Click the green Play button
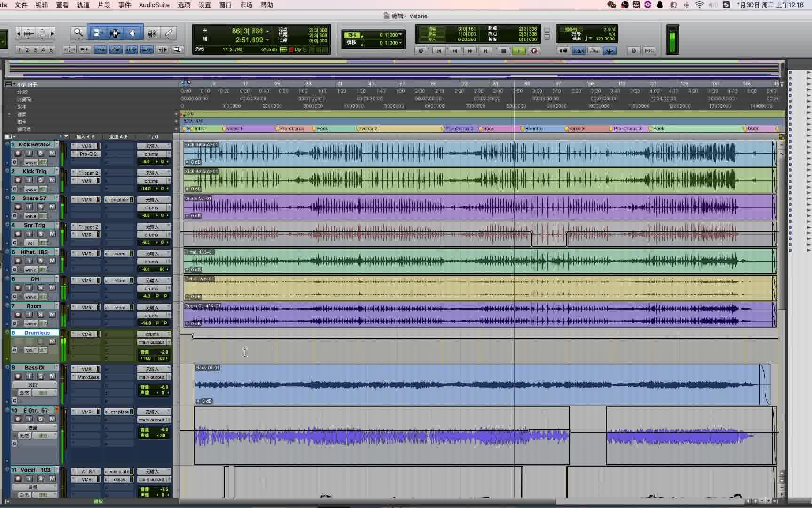This screenshot has height=508, width=812. tap(519, 51)
